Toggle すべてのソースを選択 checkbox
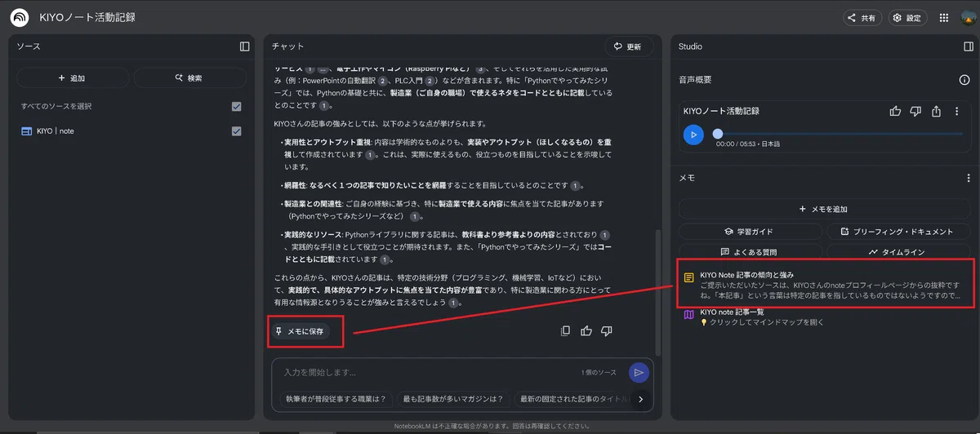The image size is (980, 434). point(237,106)
